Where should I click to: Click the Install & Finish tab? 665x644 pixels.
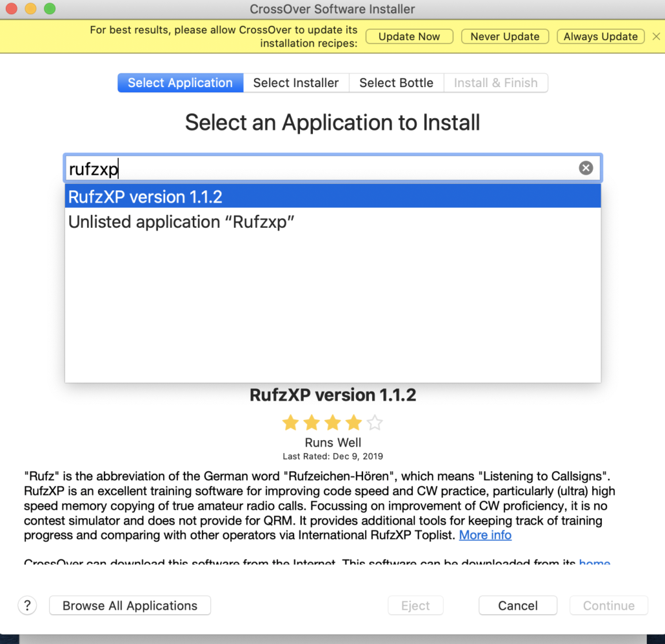[x=496, y=83]
